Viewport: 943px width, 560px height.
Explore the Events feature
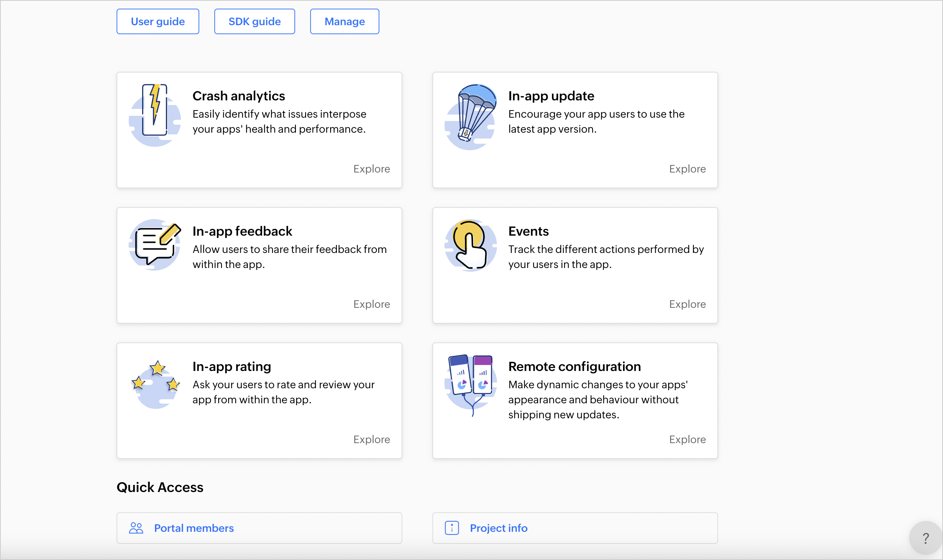coord(687,304)
